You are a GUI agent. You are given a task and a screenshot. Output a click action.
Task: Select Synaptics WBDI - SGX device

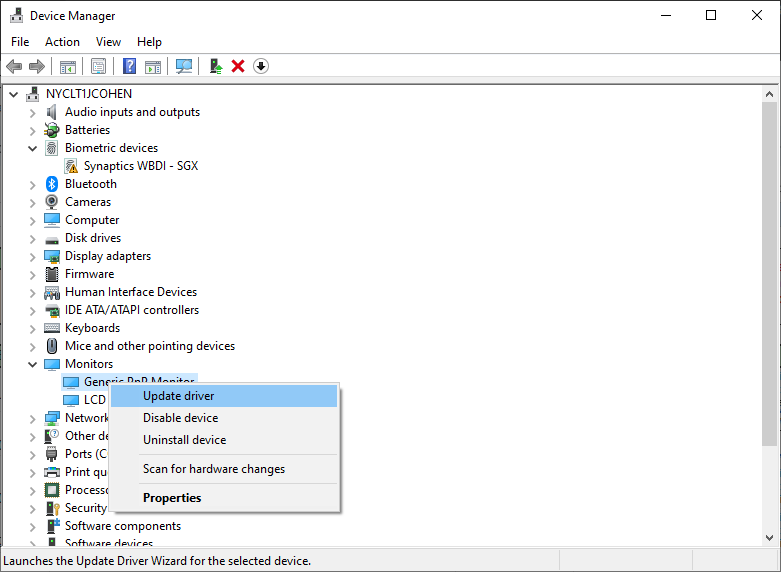coord(140,166)
